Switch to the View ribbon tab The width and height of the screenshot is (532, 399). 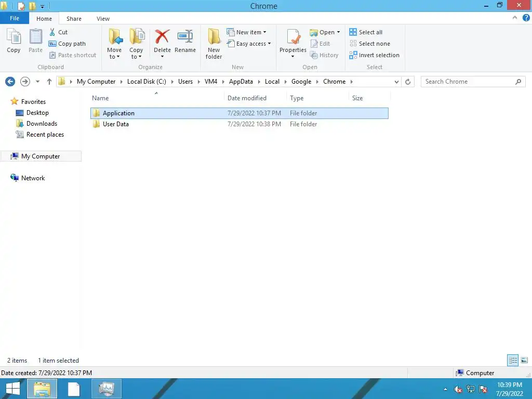click(x=103, y=19)
